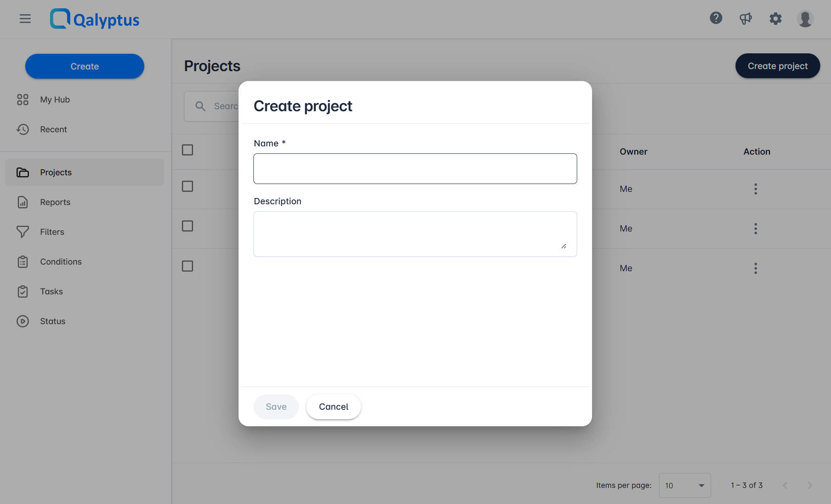Check the last project row checkbox
This screenshot has width=831, height=504.
tap(187, 266)
